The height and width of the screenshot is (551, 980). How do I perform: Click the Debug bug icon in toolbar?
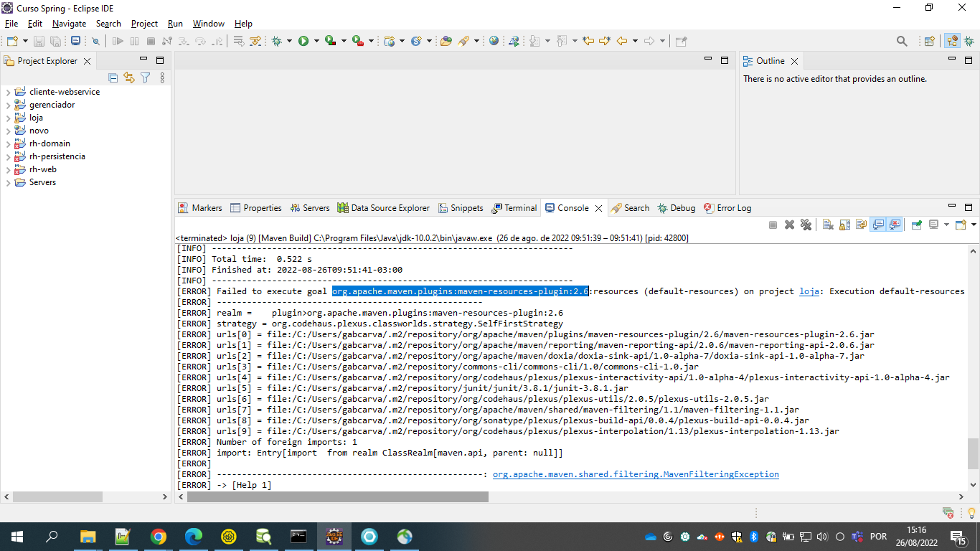276,41
